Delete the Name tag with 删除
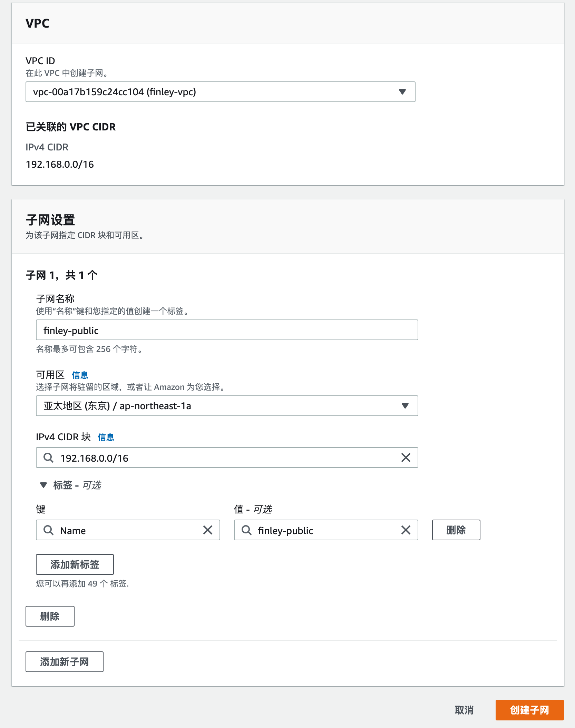Image resolution: width=575 pixels, height=728 pixels. click(456, 530)
